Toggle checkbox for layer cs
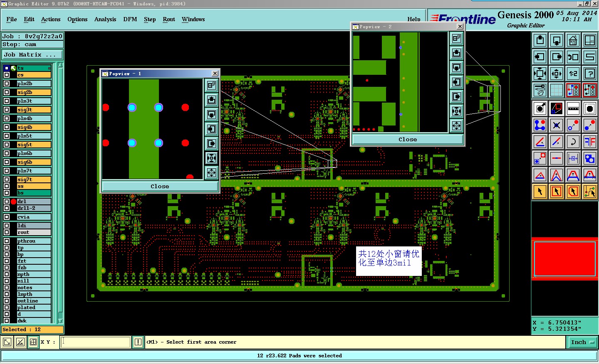 pyautogui.click(x=7, y=75)
